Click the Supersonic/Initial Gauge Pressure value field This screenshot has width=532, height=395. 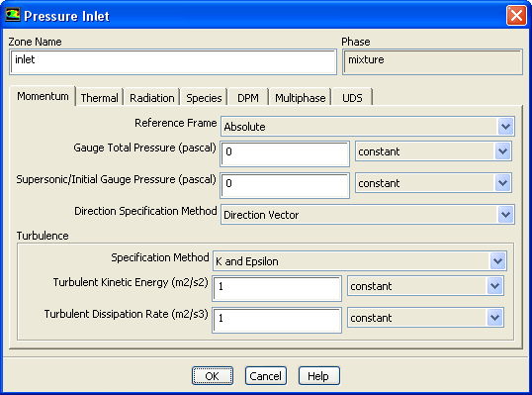click(x=285, y=185)
